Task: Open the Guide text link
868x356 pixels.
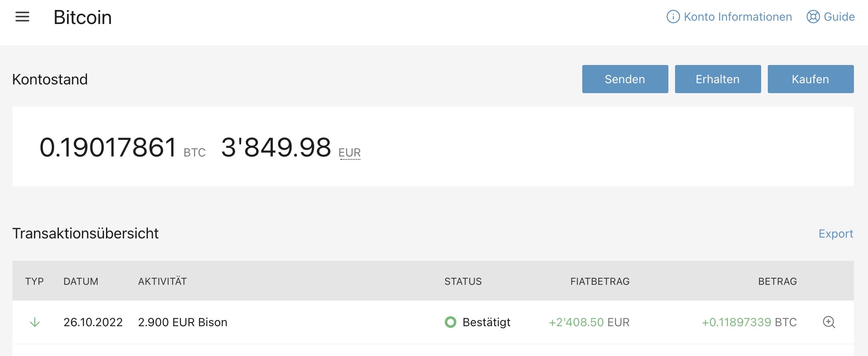Action: tap(839, 17)
